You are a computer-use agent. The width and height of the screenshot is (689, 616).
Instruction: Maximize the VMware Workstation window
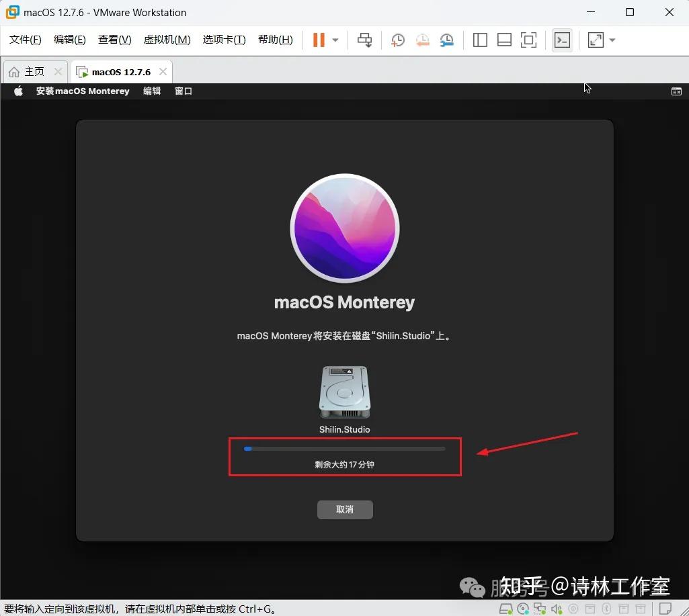[630, 12]
